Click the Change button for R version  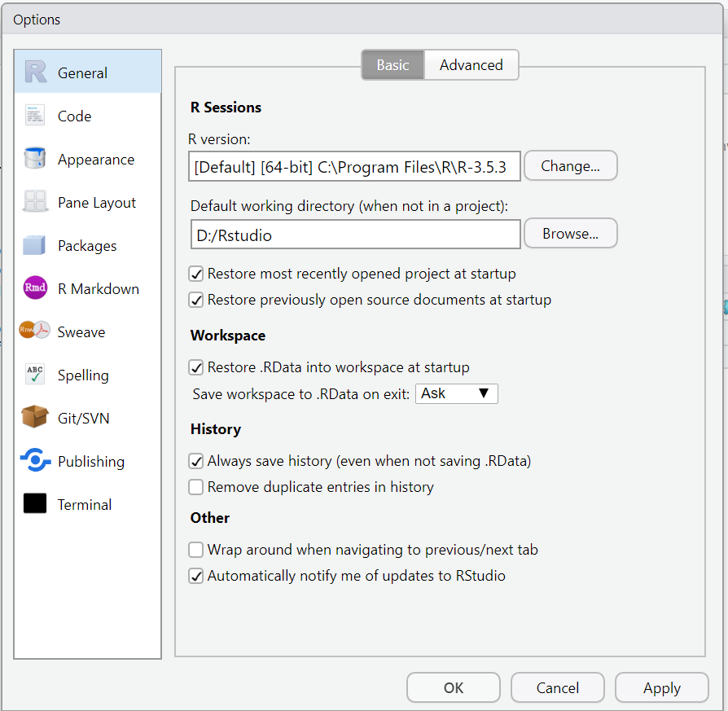(570, 165)
